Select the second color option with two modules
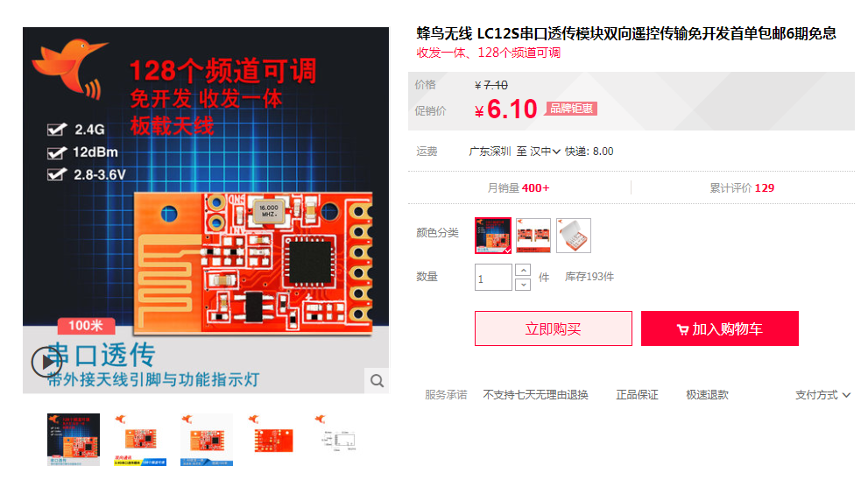 (x=533, y=236)
